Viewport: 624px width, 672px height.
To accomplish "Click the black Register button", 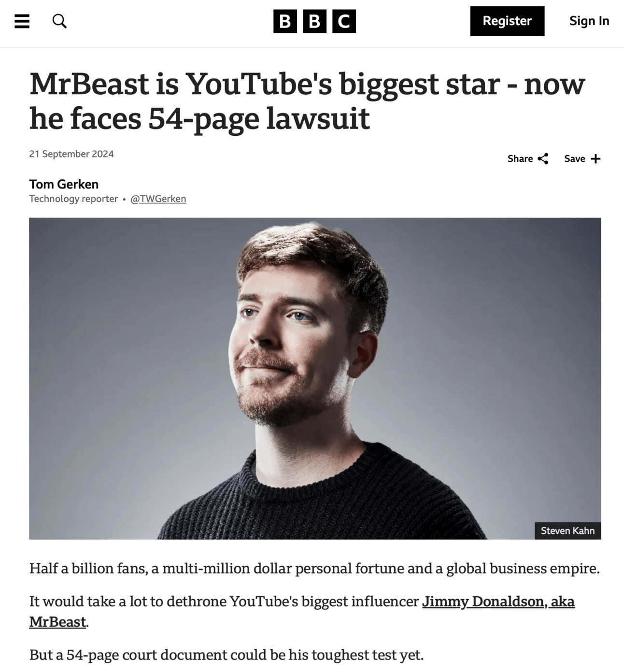I will [x=507, y=21].
